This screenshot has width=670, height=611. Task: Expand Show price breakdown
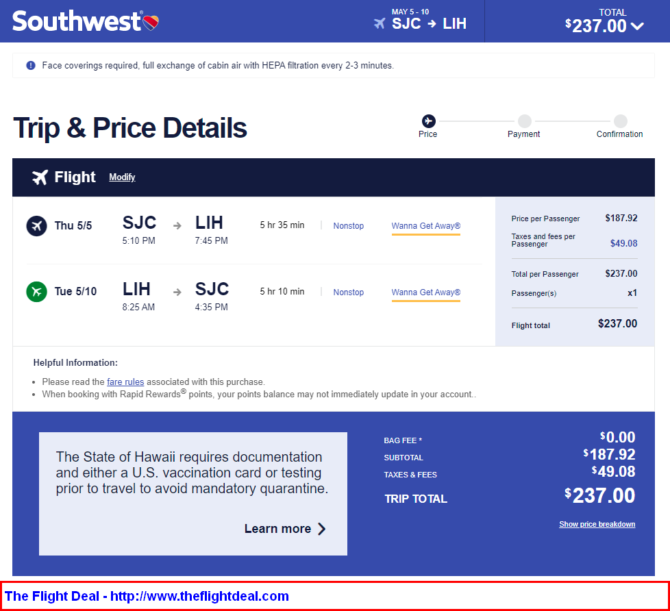[x=597, y=524]
